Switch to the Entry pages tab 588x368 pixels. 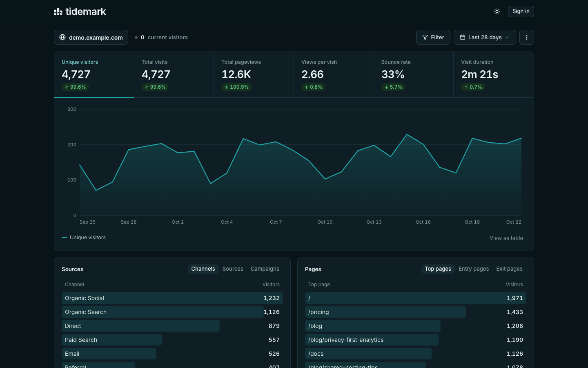[474, 269]
